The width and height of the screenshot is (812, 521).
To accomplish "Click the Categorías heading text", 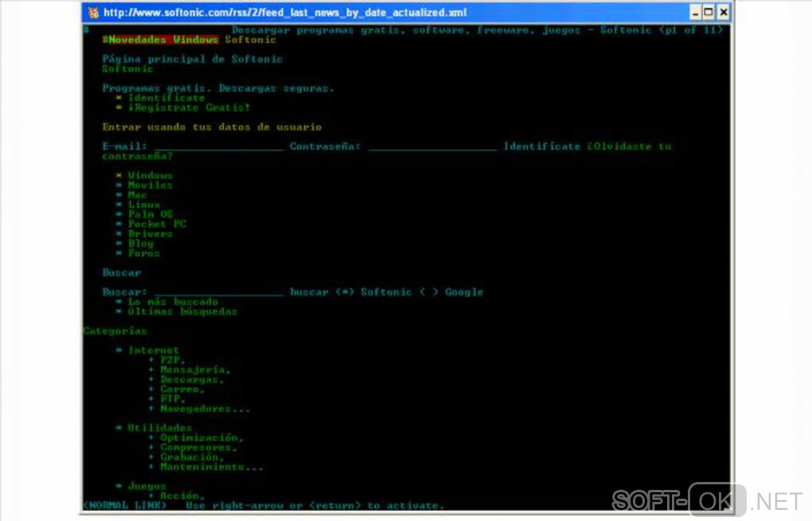I will click(115, 331).
